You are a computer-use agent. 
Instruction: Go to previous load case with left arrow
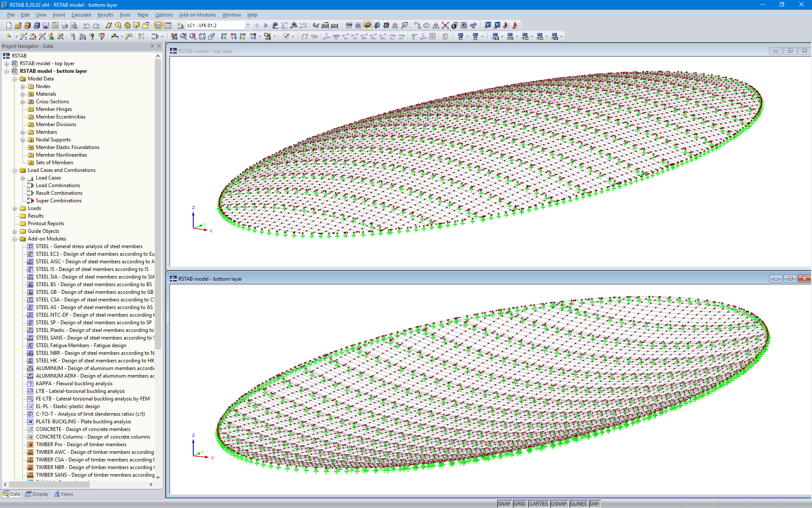click(257, 25)
